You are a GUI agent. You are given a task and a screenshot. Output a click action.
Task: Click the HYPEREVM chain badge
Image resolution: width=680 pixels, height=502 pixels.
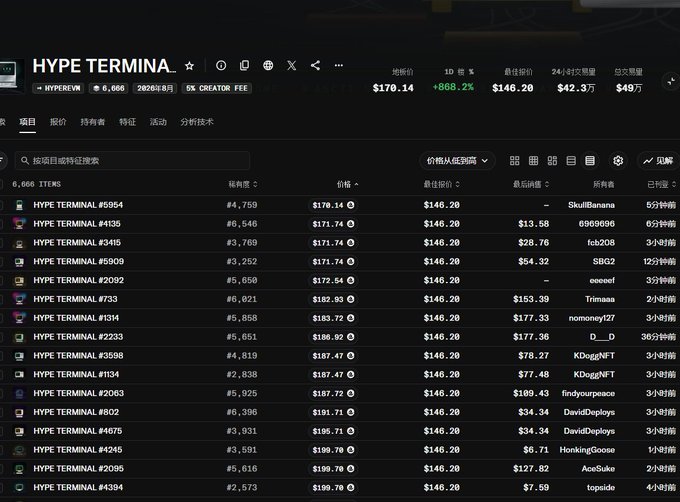(59, 88)
